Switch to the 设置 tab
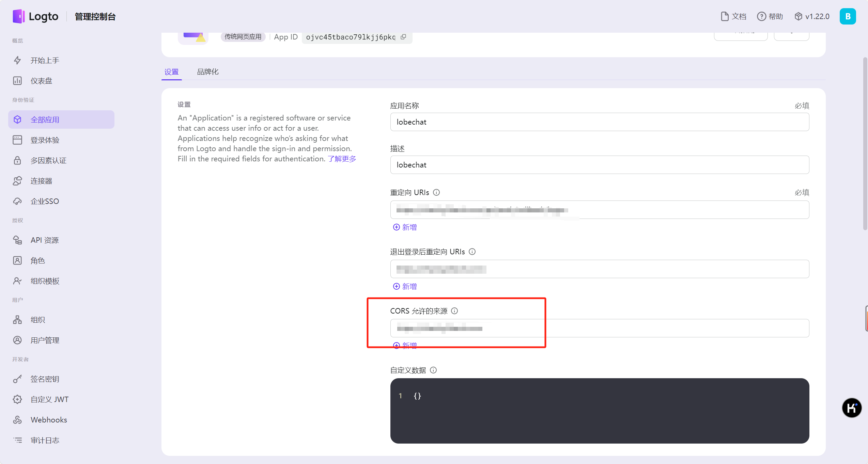Screen dimensions: 868x464 pos(172,72)
